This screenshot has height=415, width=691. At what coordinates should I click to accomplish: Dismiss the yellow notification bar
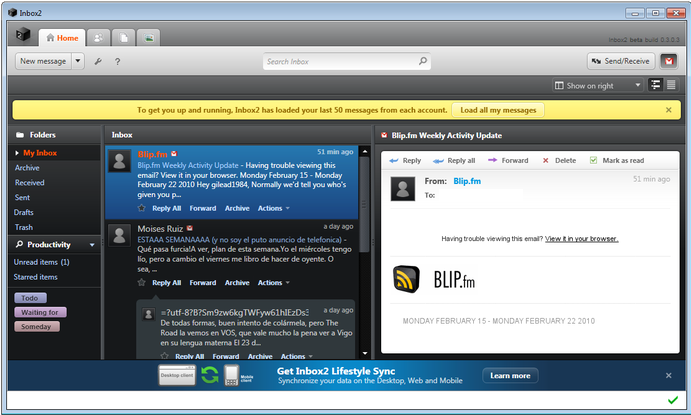tap(669, 110)
